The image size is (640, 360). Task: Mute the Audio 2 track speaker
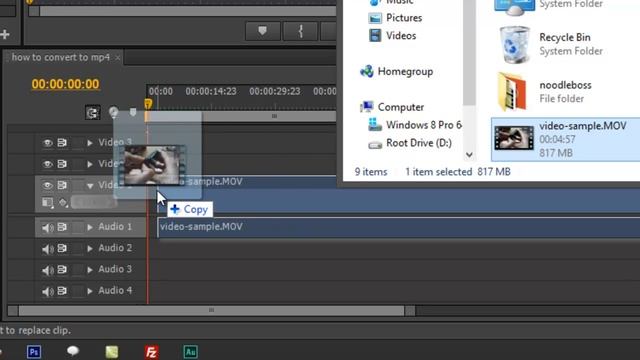point(48,249)
